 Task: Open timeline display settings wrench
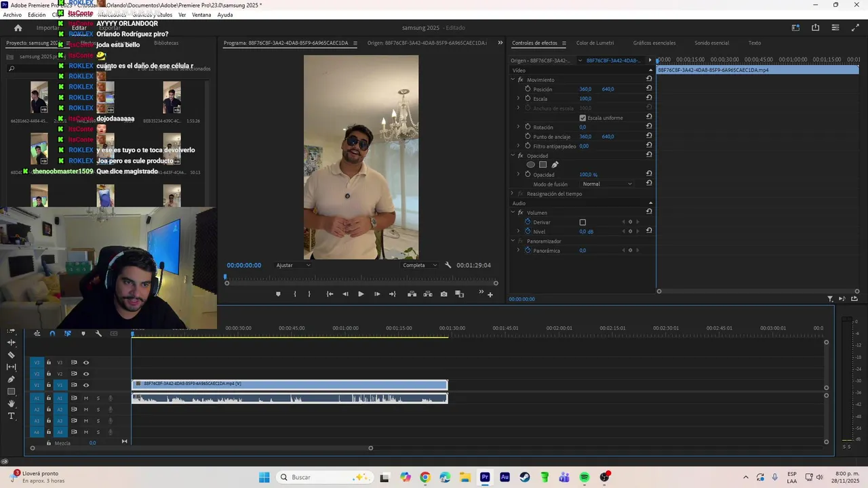tap(98, 333)
